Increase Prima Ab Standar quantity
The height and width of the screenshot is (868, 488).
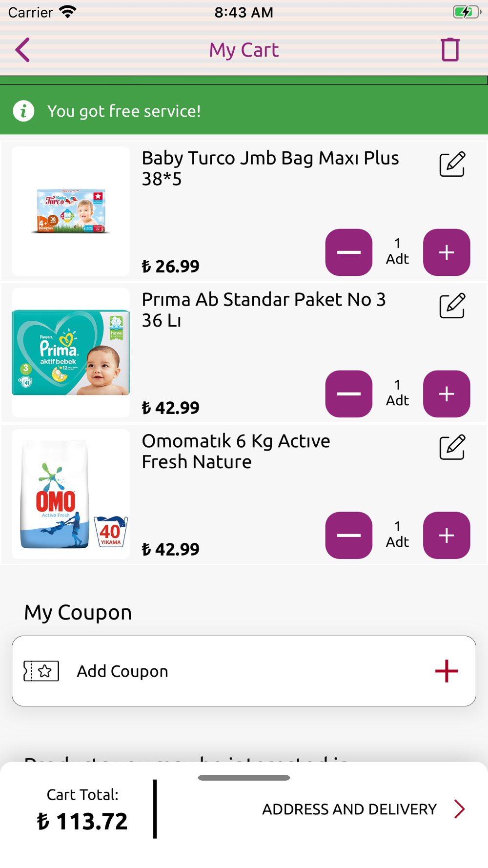click(447, 394)
